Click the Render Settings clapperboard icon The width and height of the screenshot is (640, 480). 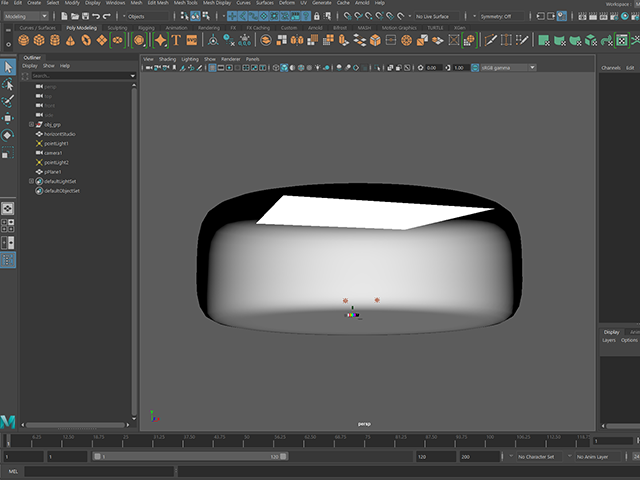coord(614,16)
